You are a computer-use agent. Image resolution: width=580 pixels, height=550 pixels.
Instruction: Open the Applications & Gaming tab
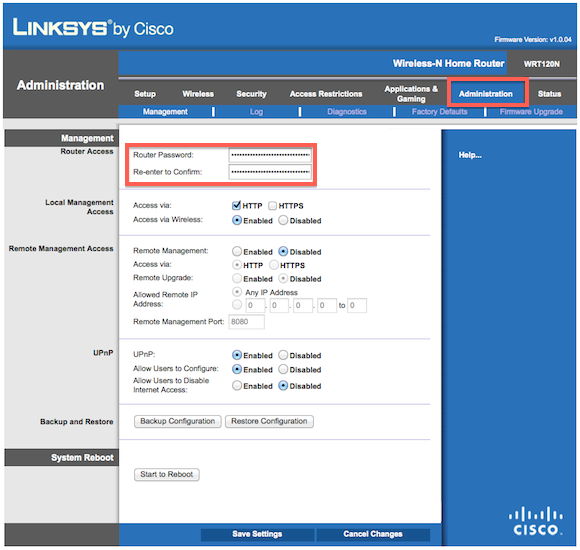[411, 94]
